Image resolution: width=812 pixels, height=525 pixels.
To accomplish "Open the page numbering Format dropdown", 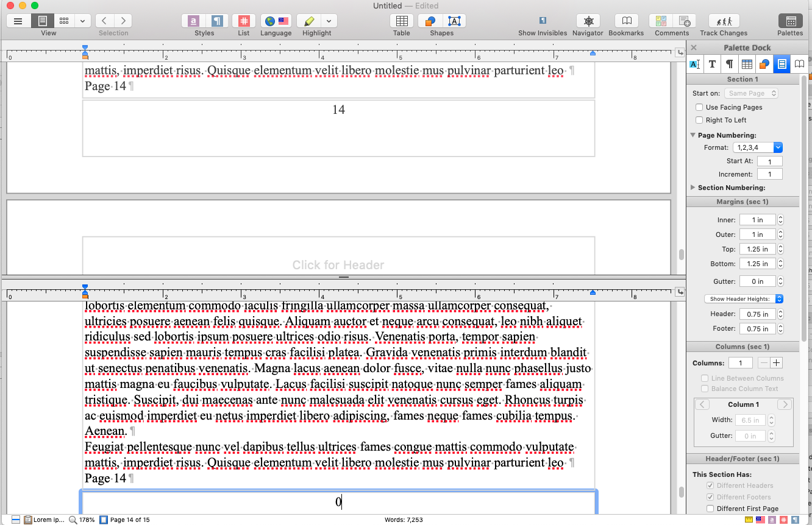I will coord(757,147).
